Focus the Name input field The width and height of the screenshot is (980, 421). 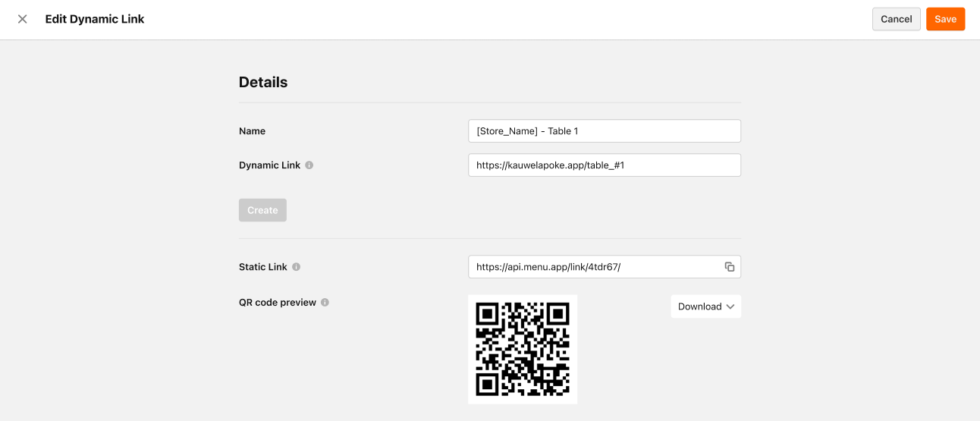click(605, 130)
